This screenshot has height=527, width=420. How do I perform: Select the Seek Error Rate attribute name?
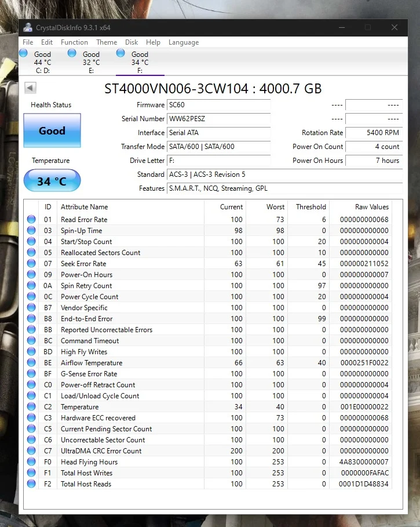coord(83,263)
